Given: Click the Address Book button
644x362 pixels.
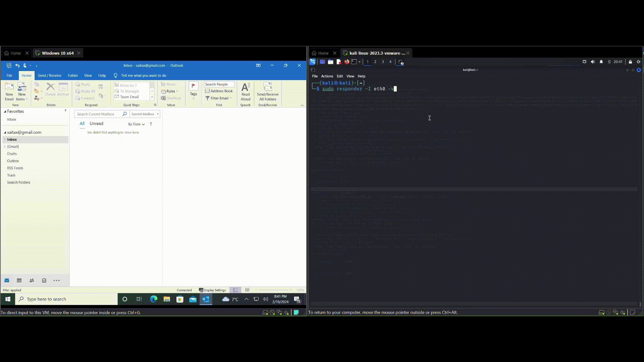Looking at the screenshot, I should click(x=219, y=91).
